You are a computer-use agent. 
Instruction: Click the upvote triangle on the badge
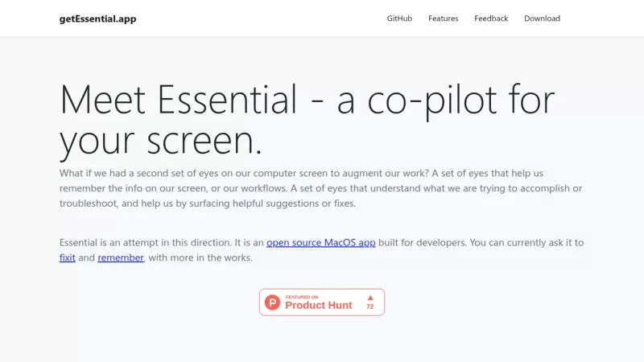370,297
